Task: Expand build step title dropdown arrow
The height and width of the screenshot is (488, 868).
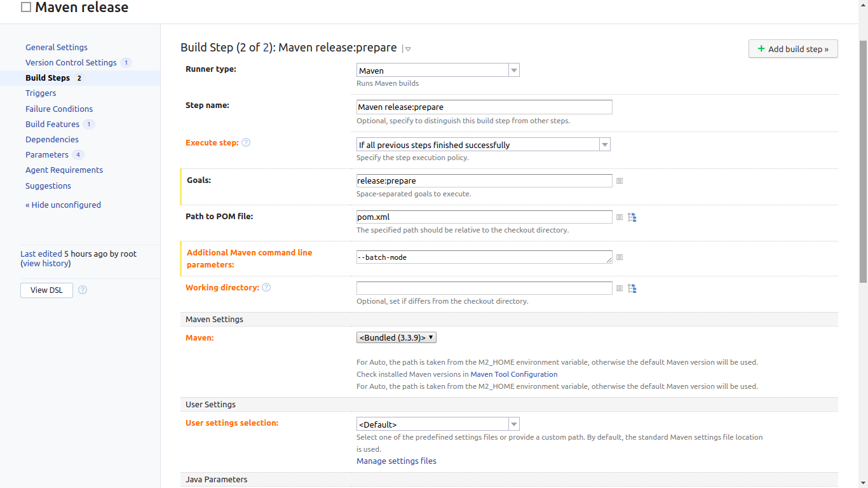Action: pyautogui.click(x=408, y=49)
